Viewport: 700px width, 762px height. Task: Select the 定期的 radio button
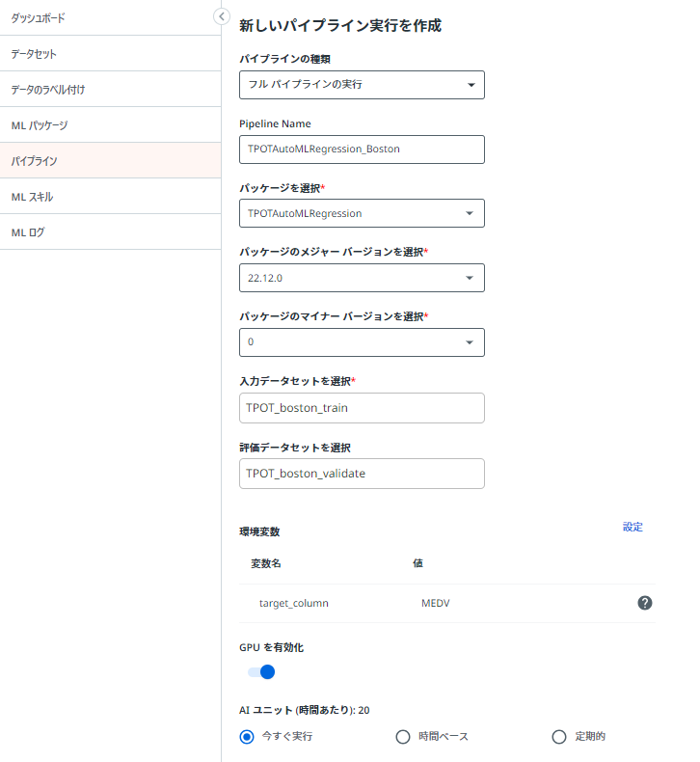point(559,737)
